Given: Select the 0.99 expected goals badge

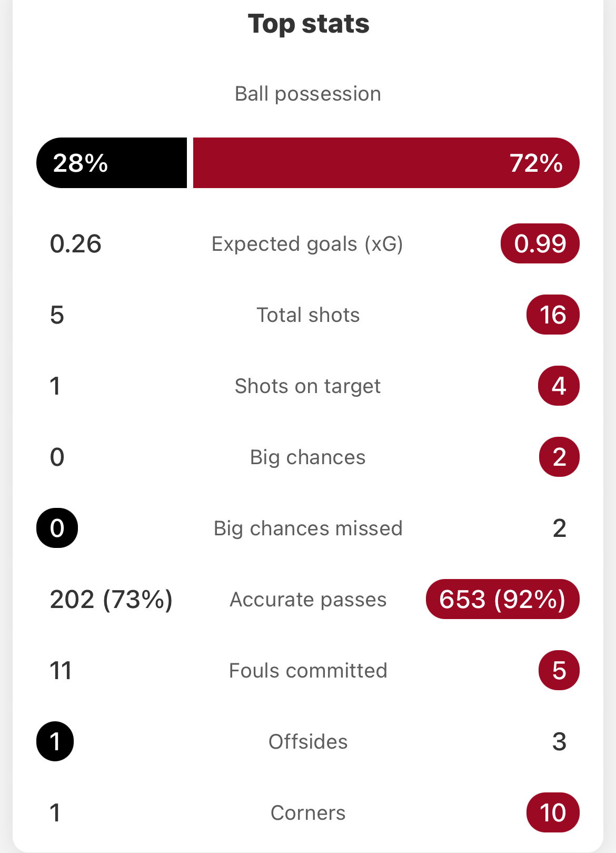Looking at the screenshot, I should (540, 243).
